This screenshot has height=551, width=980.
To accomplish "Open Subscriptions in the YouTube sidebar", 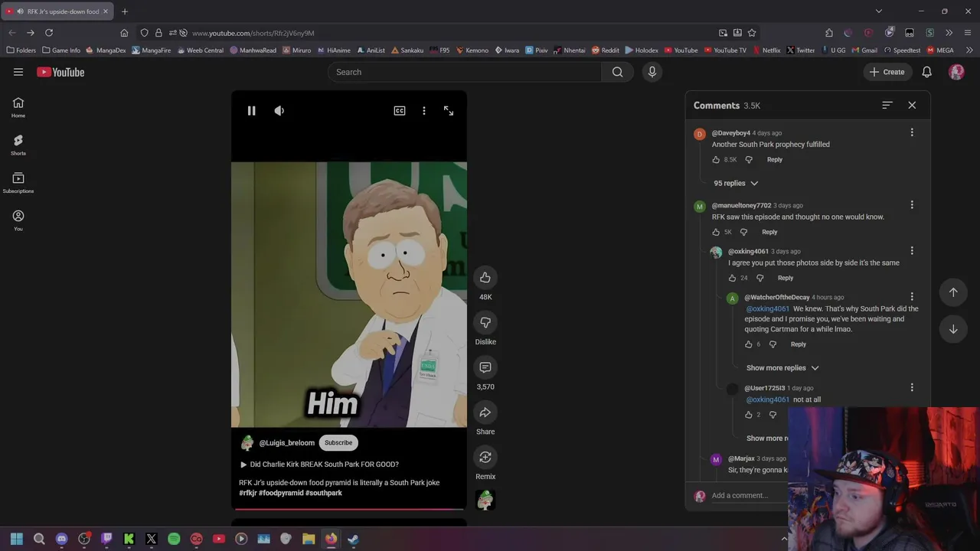I will tap(18, 182).
